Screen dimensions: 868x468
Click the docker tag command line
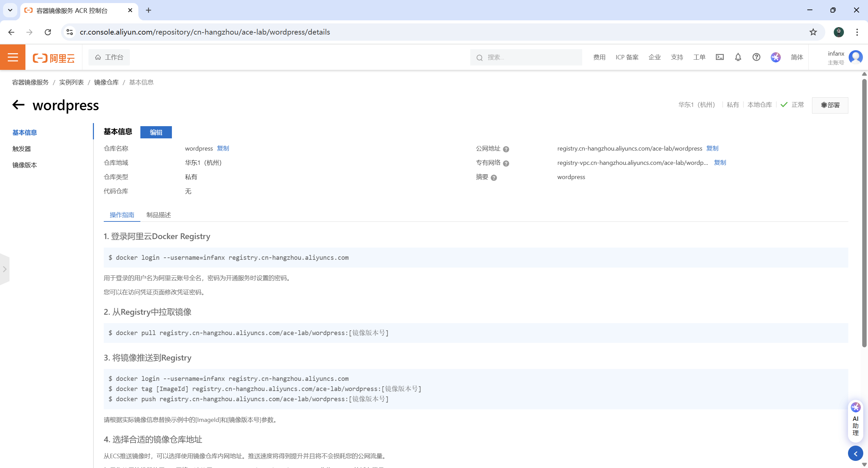click(x=265, y=389)
